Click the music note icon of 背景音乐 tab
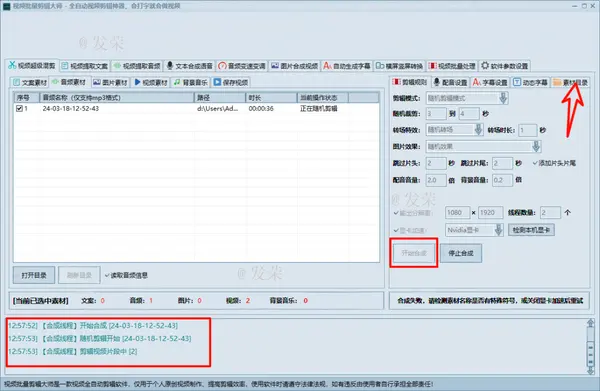This screenshot has width=600, height=391. coord(177,82)
